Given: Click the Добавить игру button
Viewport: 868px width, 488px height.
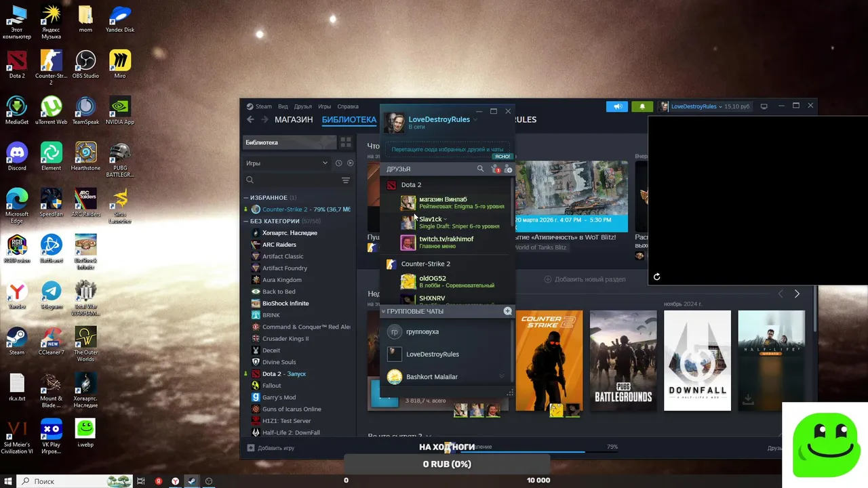Looking at the screenshot, I should (x=271, y=448).
